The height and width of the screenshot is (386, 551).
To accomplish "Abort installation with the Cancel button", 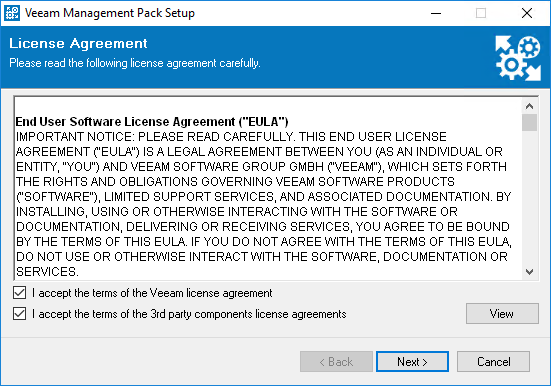I will click(493, 361).
